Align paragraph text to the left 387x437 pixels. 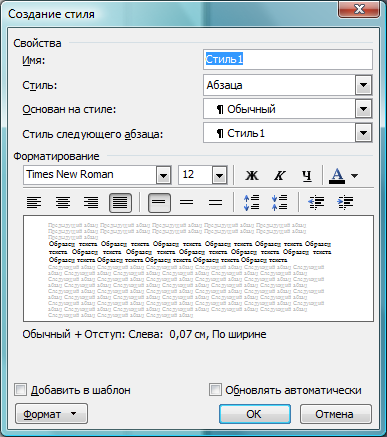tap(34, 202)
